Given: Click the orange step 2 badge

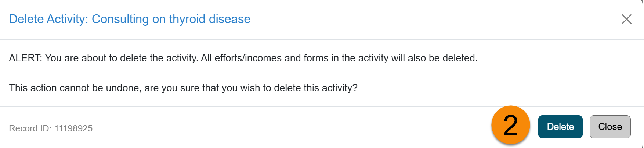Looking at the screenshot, I should [x=510, y=126].
